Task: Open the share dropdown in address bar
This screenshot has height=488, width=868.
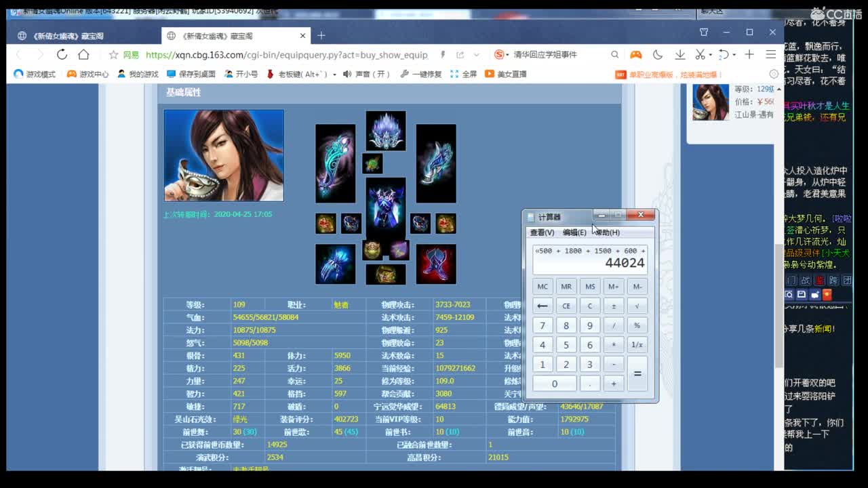Action: (x=477, y=55)
